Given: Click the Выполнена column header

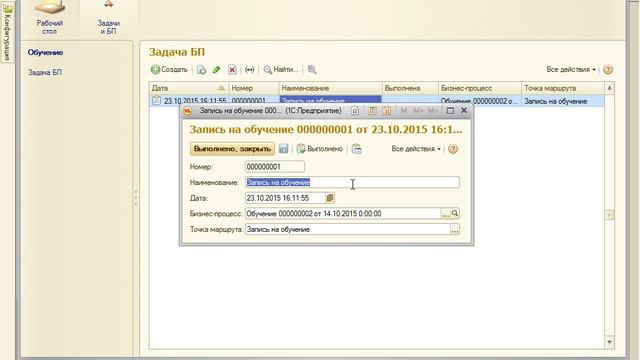Looking at the screenshot, I should pyautogui.click(x=410, y=88).
